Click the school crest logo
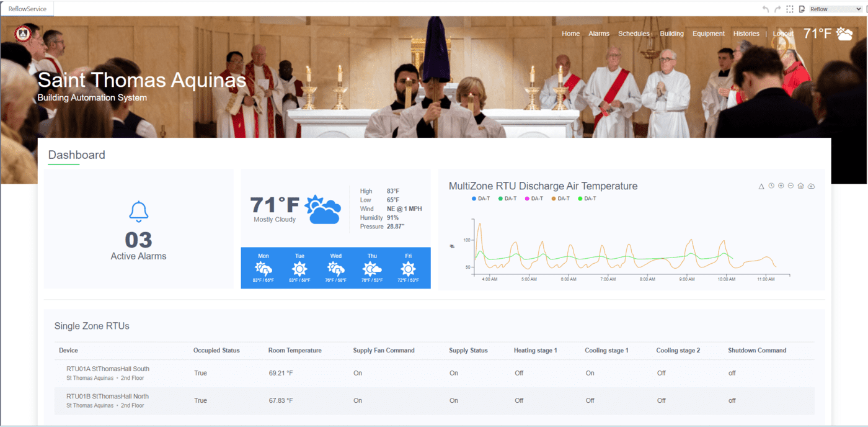The height and width of the screenshot is (427, 868). click(23, 33)
